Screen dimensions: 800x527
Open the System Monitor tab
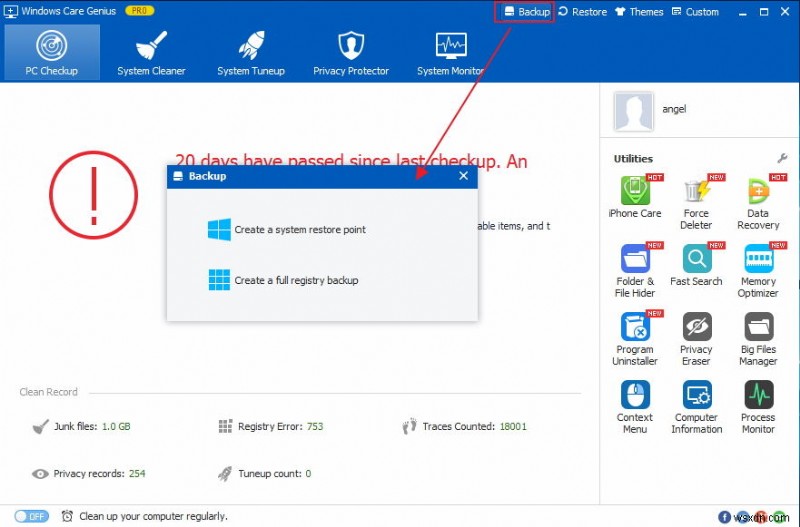[451, 53]
